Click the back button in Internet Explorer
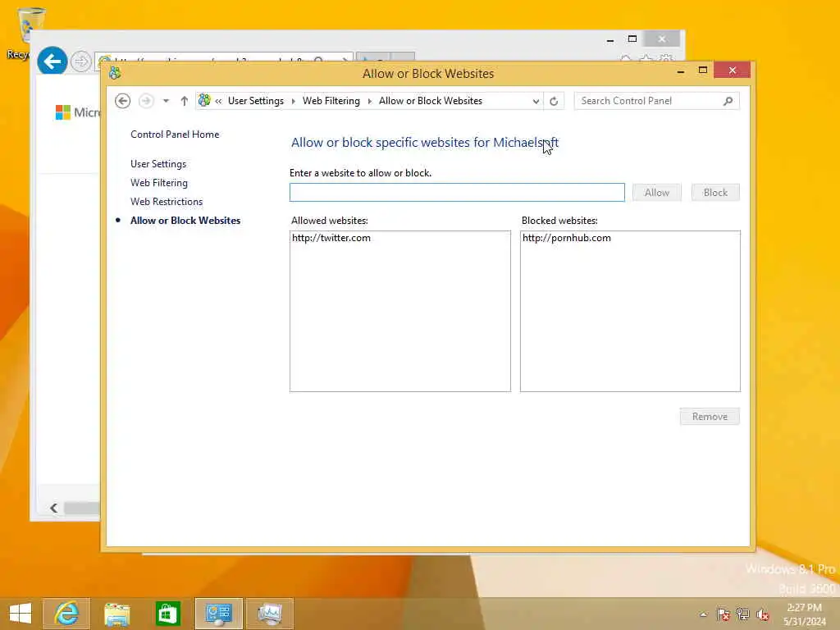This screenshot has height=630, width=840. 52,61
